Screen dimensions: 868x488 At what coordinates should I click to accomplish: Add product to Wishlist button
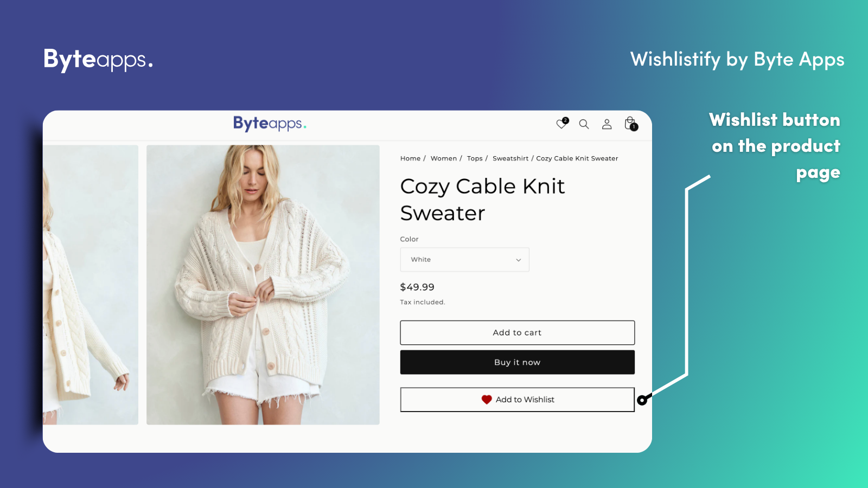coord(517,400)
